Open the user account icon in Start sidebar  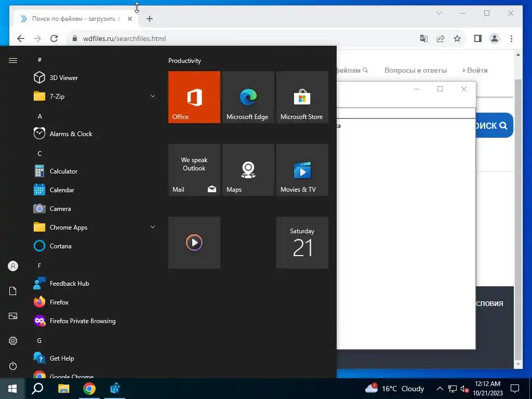point(13,266)
